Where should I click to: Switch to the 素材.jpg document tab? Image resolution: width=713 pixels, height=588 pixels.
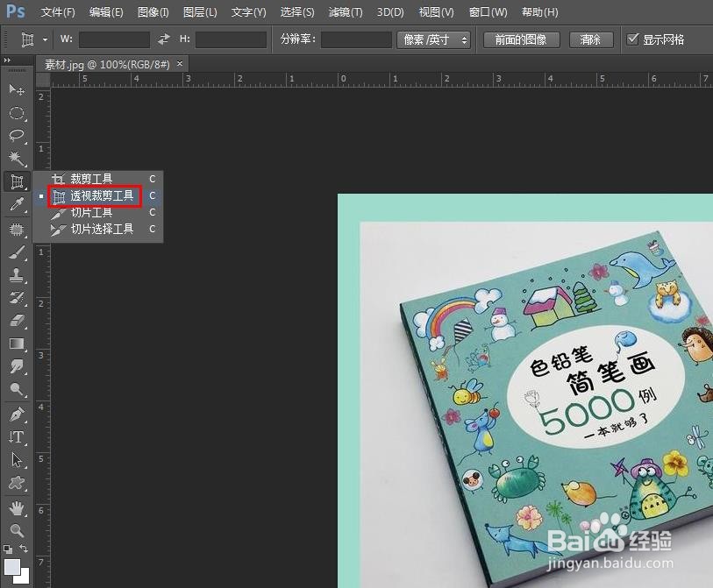coord(107,65)
